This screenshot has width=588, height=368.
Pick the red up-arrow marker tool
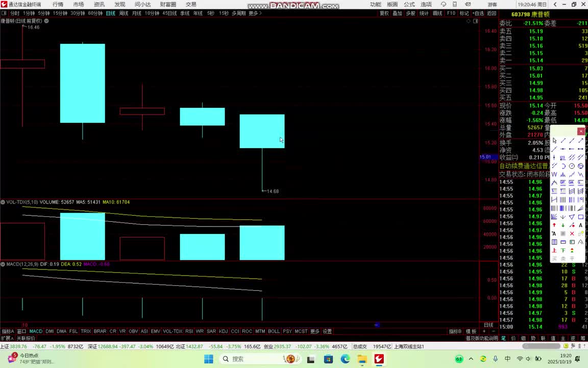554,225
